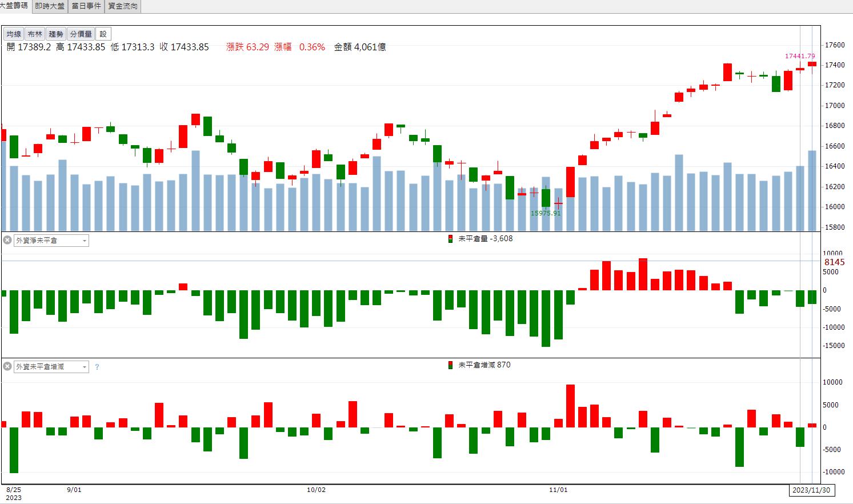Click the 8/25 2023 start date label
Image resolution: width=853 pixels, height=504 pixels.
[x=14, y=494]
